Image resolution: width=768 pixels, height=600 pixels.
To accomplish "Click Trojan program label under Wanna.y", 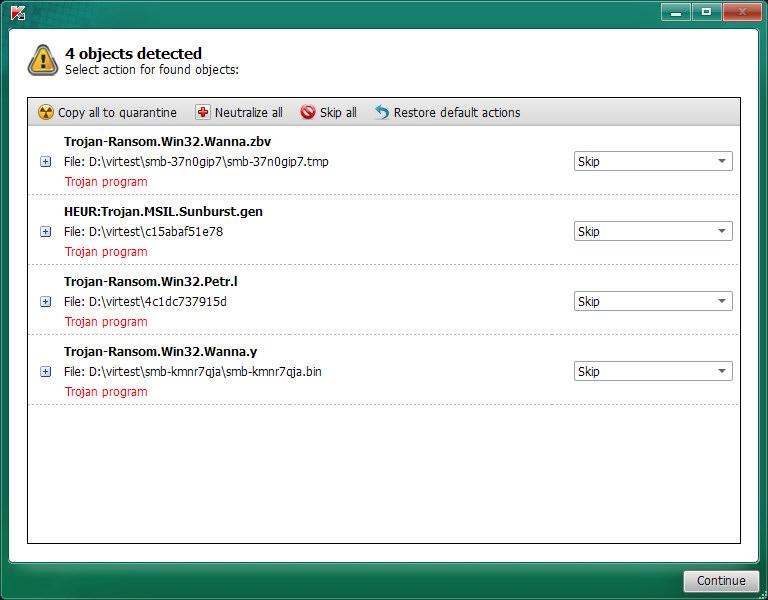I will tap(106, 392).
